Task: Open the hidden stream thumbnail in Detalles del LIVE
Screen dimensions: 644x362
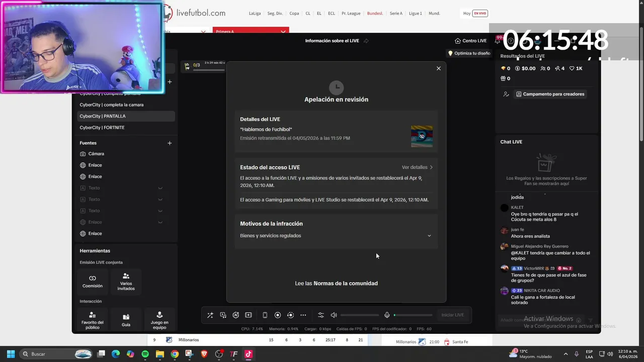Action: click(422, 136)
